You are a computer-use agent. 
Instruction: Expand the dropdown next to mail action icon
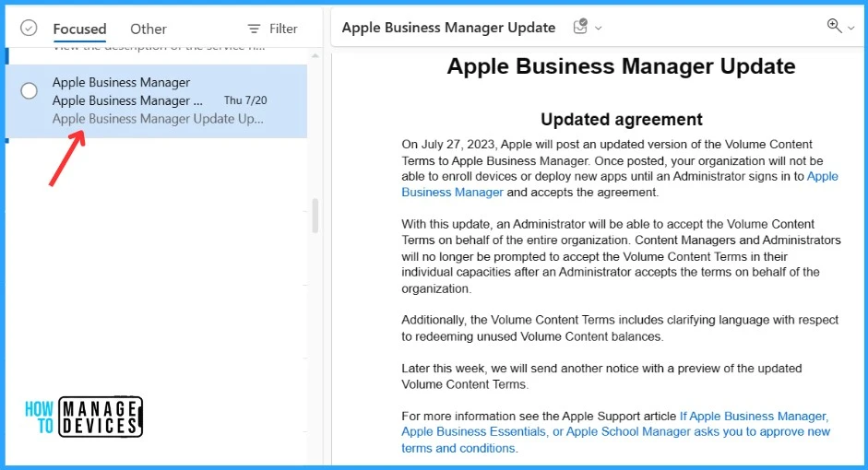click(x=599, y=28)
